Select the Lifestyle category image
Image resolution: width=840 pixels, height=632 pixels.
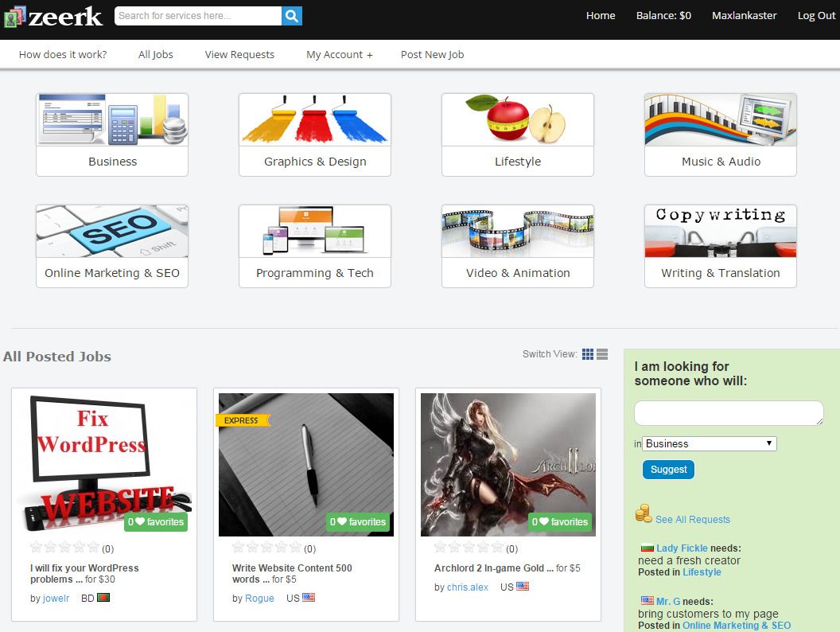[x=517, y=119]
